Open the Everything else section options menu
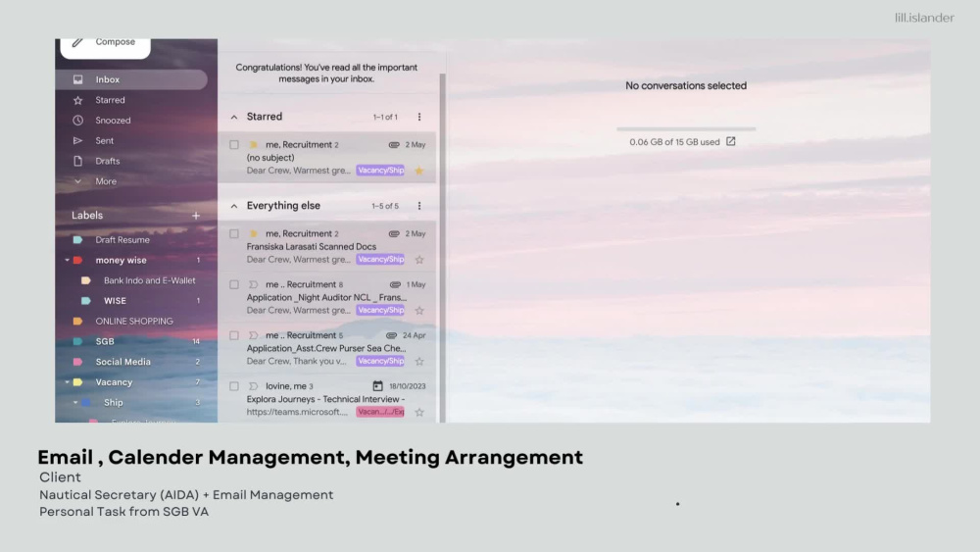This screenshot has height=552, width=980. (419, 206)
